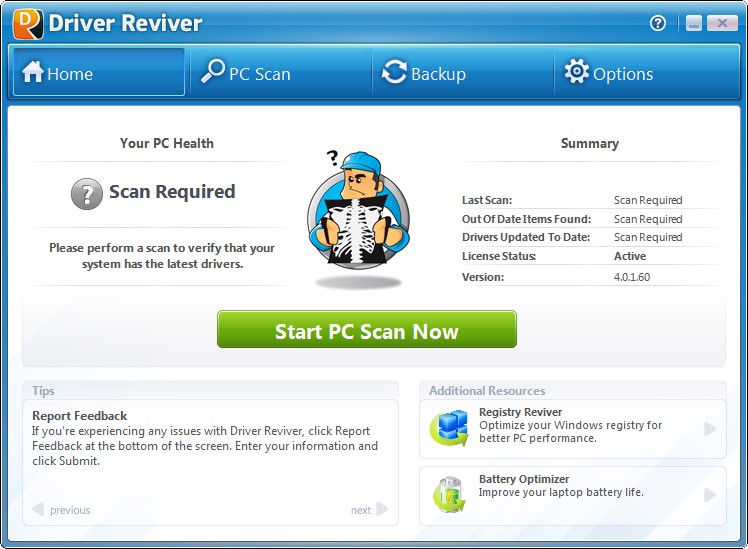
Task: Expand Battery Optimizer with its arrow
Action: [710, 495]
